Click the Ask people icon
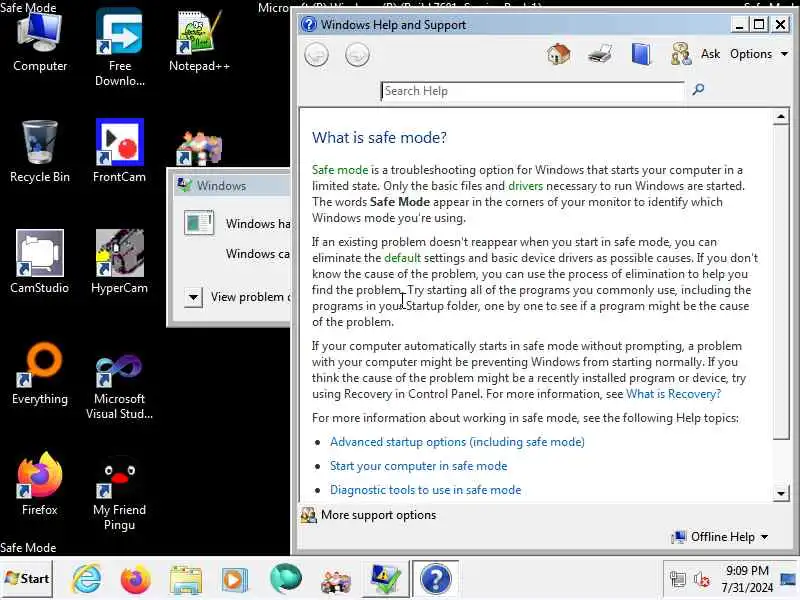Viewport: 800px width, 600px height. 681,54
